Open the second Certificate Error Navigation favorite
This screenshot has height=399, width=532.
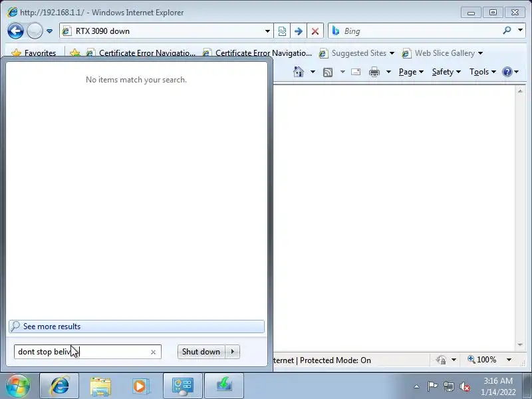(257, 53)
